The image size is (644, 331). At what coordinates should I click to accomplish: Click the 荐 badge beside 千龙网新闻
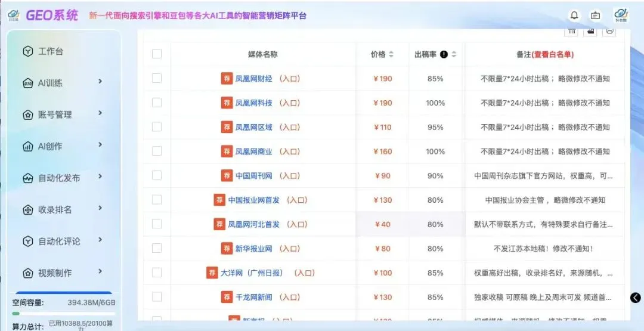[227, 296]
